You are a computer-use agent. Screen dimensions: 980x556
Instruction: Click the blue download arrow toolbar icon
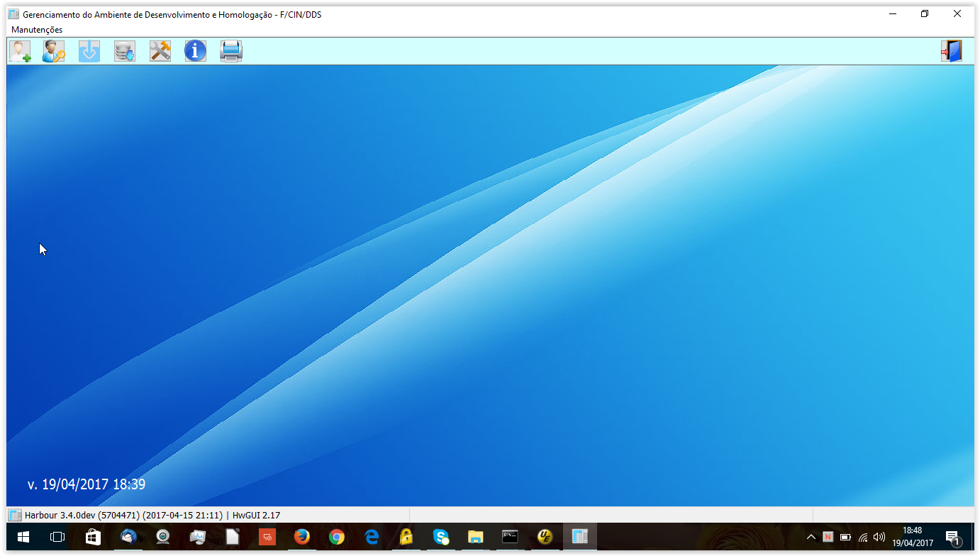pyautogui.click(x=89, y=51)
